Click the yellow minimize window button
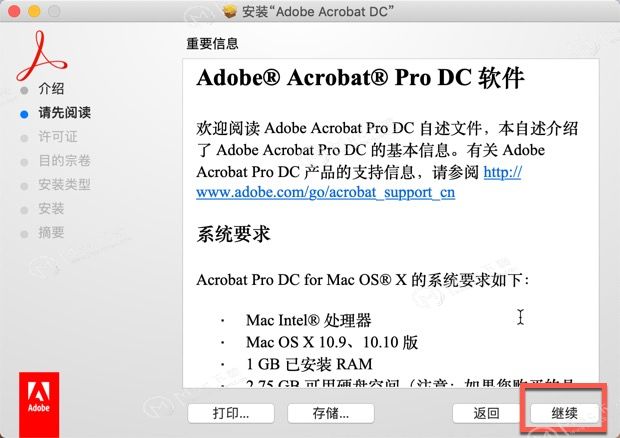 click(x=34, y=11)
